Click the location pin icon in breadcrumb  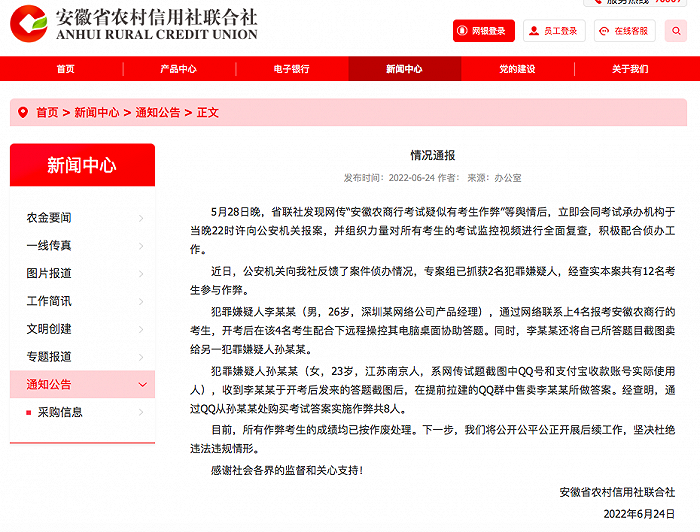[23, 112]
